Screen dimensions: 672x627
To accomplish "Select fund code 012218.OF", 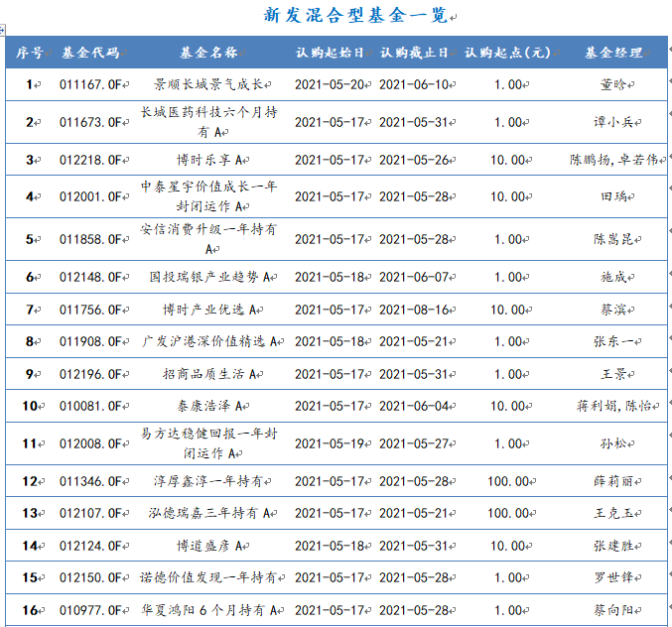I will tap(91, 160).
